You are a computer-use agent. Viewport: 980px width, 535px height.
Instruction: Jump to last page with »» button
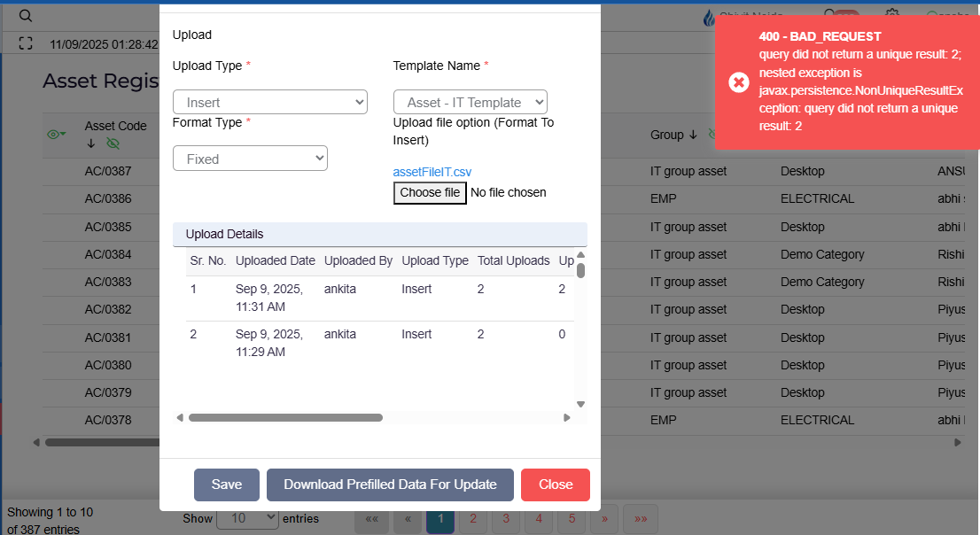pos(640,519)
